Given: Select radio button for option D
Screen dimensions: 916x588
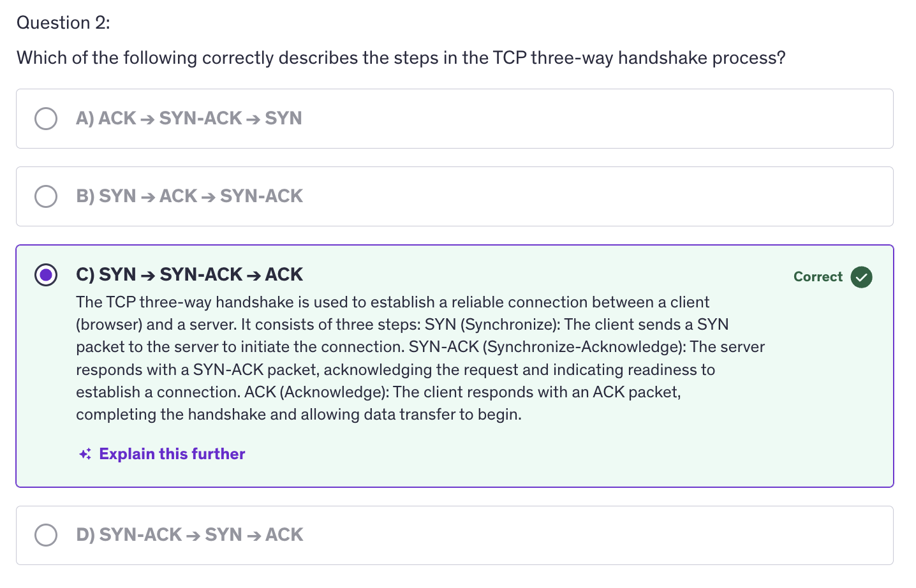Looking at the screenshot, I should [x=46, y=534].
